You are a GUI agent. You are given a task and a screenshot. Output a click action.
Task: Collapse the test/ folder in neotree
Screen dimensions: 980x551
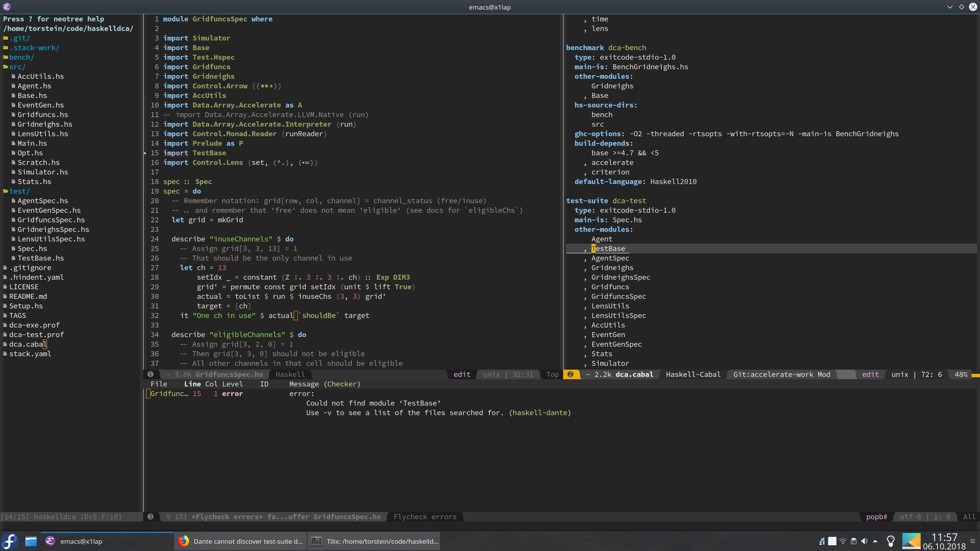(19, 191)
